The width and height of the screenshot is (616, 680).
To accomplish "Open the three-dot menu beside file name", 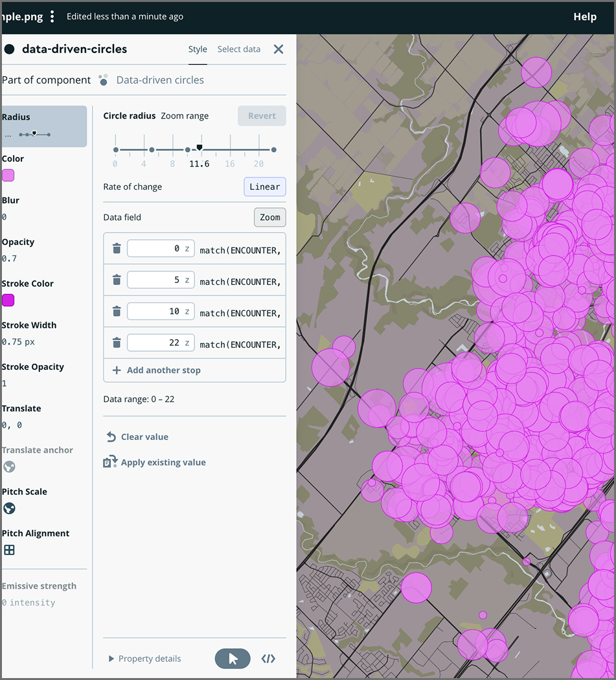I will click(x=52, y=17).
